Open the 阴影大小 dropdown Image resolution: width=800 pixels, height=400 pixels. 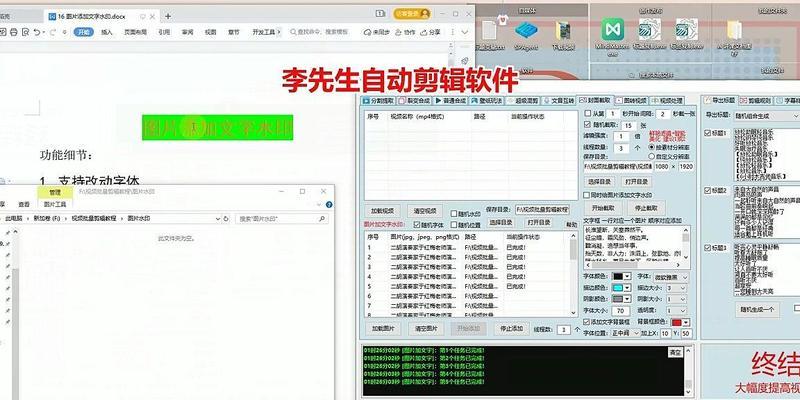click(x=676, y=299)
